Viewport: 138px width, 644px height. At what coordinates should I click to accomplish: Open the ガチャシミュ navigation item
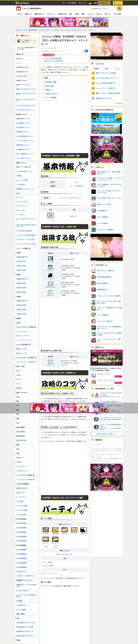51,14
